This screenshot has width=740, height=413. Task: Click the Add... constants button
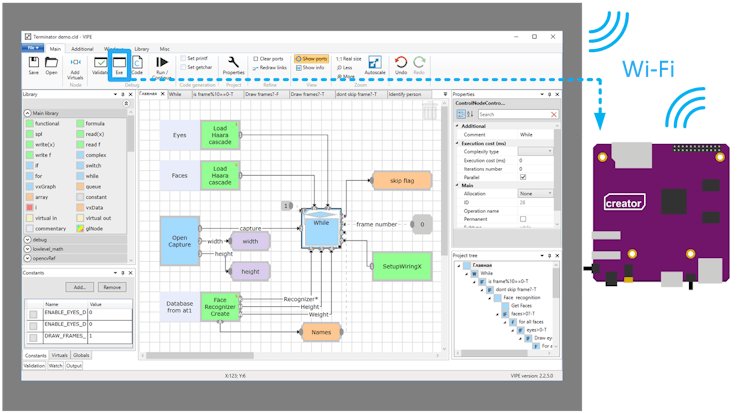coord(80,287)
